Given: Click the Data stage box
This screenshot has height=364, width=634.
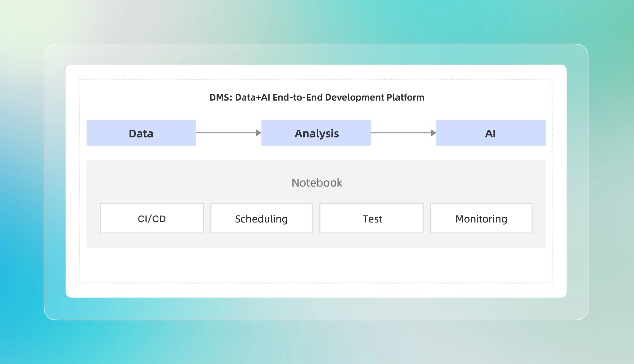Looking at the screenshot, I should 141,133.
